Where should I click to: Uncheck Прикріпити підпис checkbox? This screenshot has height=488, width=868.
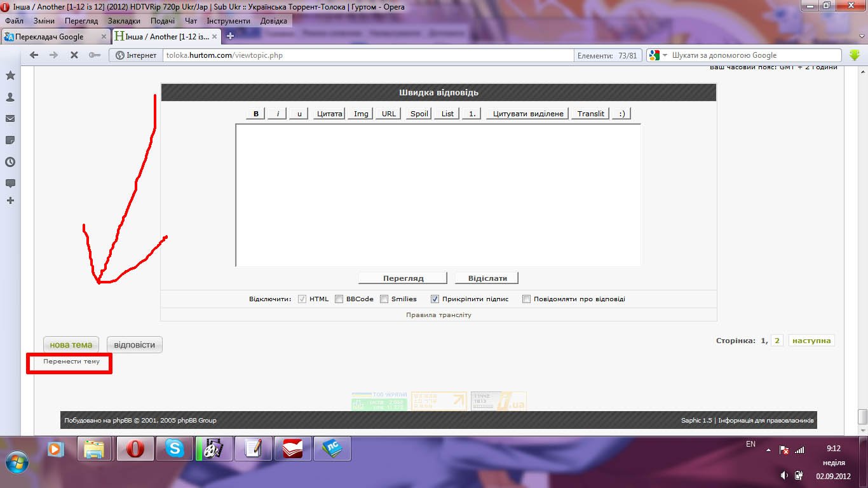pos(435,299)
